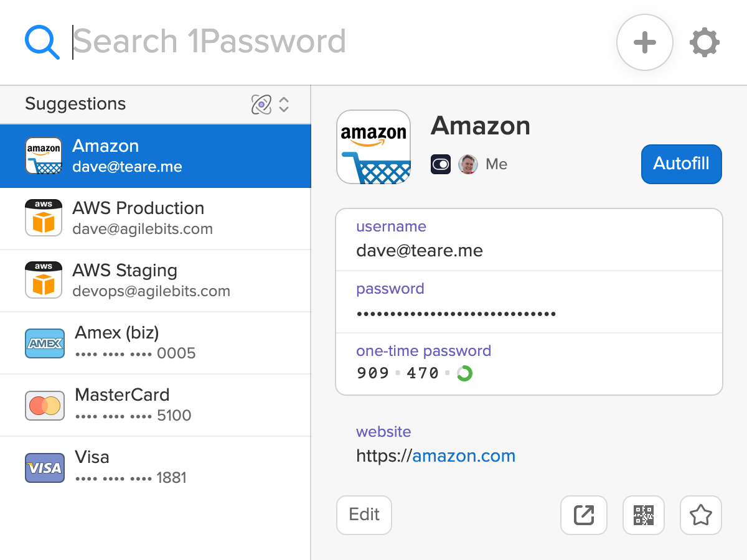This screenshot has height=560, width=747.
Task: Click the one-time password countdown timer
Action: pyautogui.click(x=464, y=373)
